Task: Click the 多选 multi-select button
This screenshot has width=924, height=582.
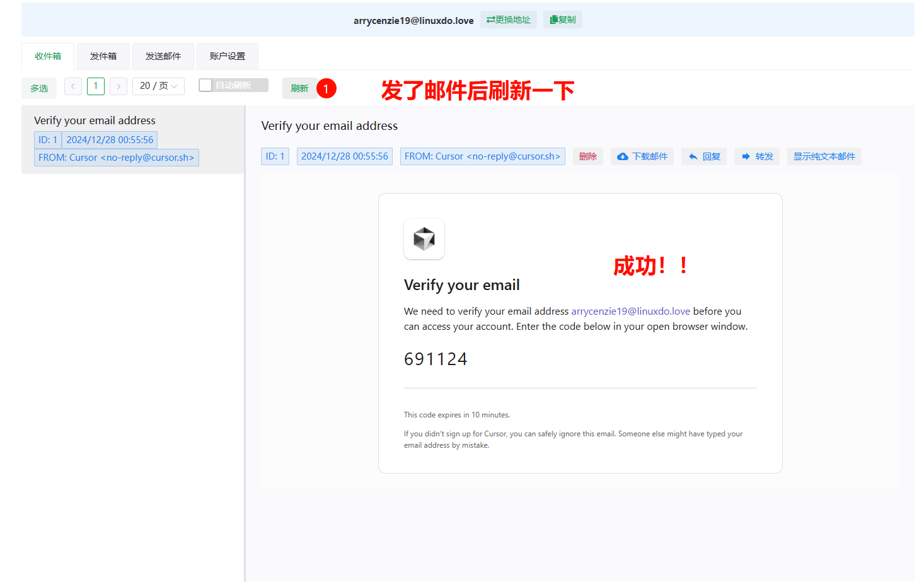Action: pos(39,88)
